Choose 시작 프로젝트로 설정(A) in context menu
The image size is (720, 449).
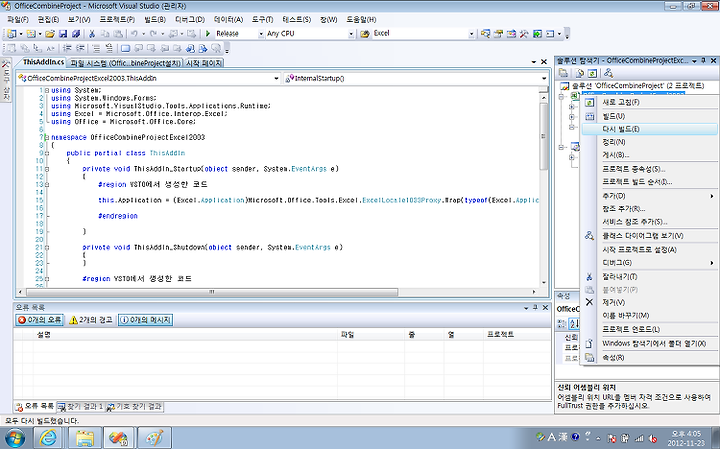(x=649, y=250)
